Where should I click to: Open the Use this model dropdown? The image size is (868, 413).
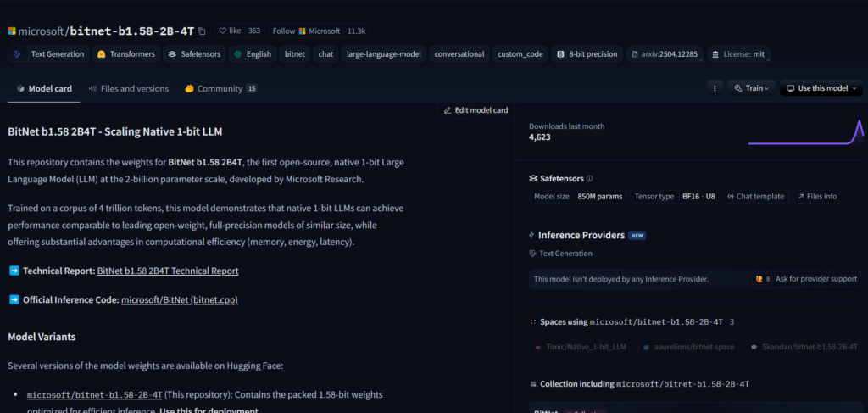[821, 88]
